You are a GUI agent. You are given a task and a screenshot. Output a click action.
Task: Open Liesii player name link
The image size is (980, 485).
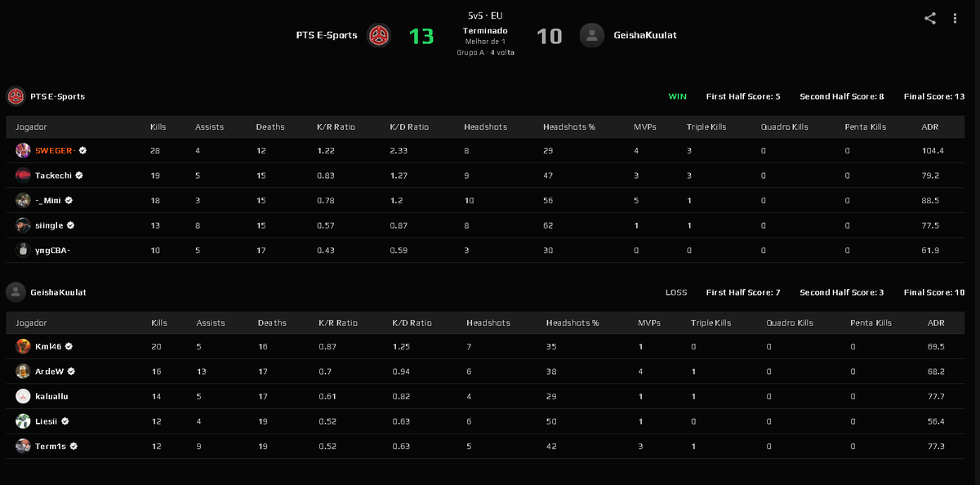(x=47, y=421)
